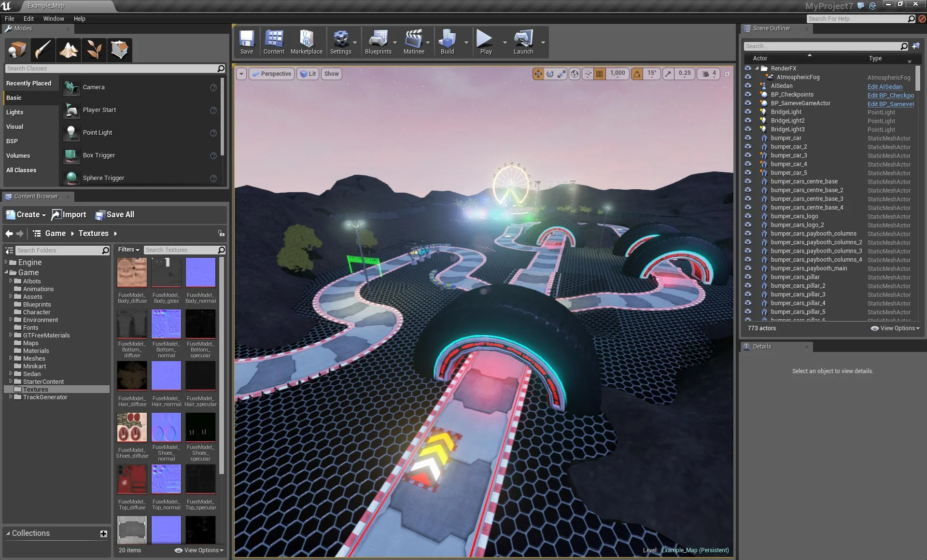Toggle visibility of BridgeLight2 actor
This screenshot has width=927, height=560.
[x=748, y=121]
